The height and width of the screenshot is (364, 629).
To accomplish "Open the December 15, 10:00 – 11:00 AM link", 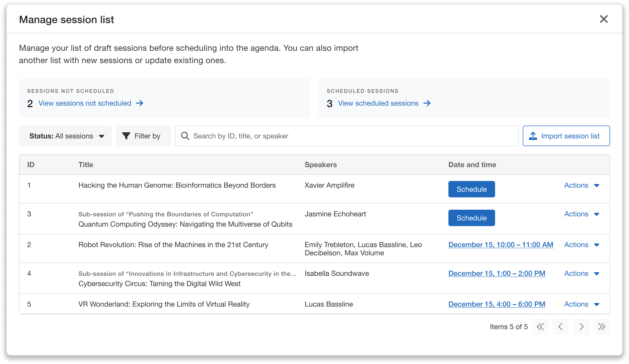I will point(500,245).
